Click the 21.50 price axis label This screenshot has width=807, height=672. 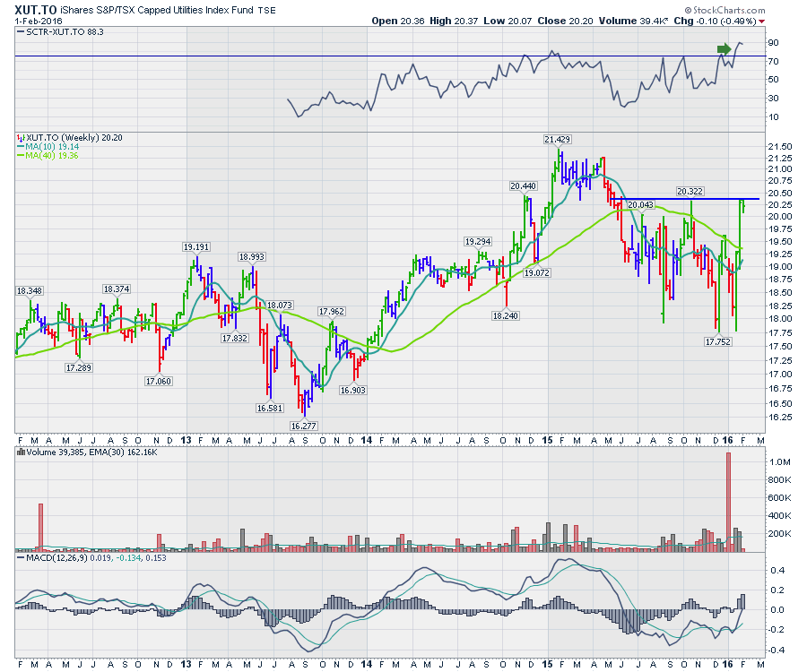coord(779,147)
